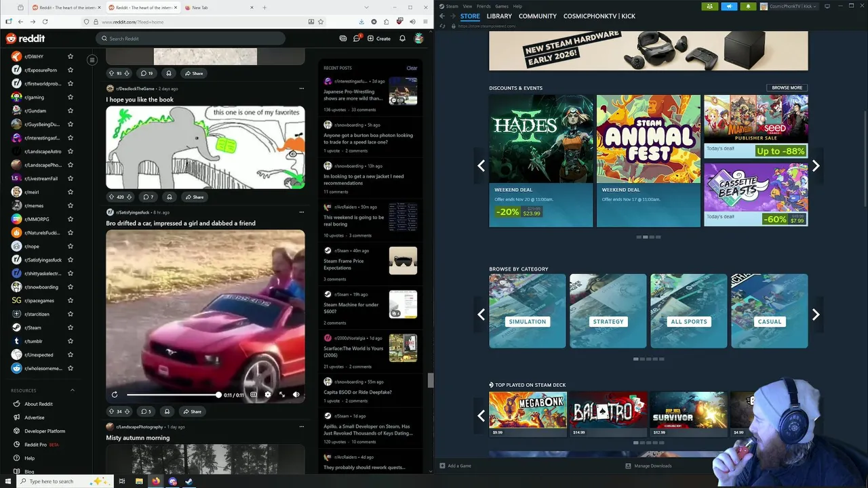This screenshot has width=868, height=488.
Task: Bookmark this page with the star icon
Action: [x=321, y=22]
